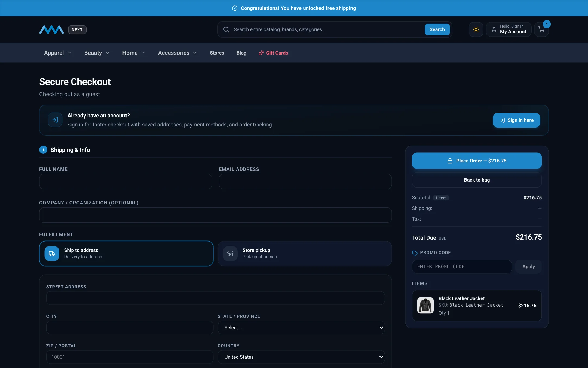Select Store pickup fulfillment option
This screenshot has width=588, height=368.
(x=305, y=254)
